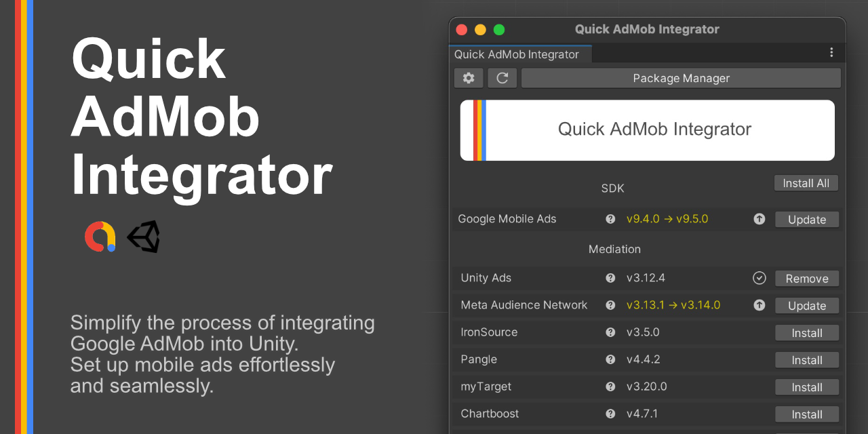Update Meta Audience Network adapter
The width and height of the screenshot is (868, 434).
pyautogui.click(x=807, y=306)
